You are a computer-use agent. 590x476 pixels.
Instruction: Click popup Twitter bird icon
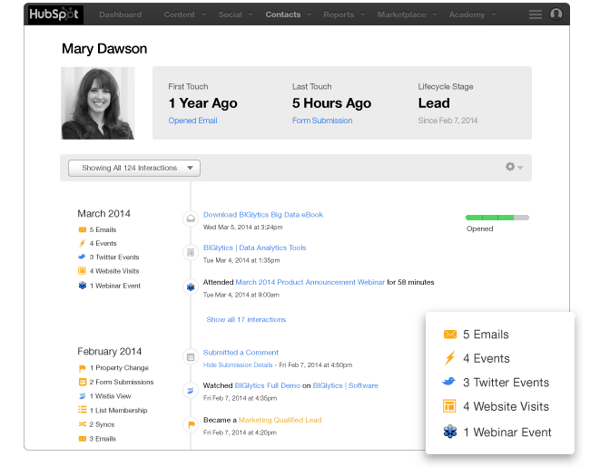click(x=449, y=382)
